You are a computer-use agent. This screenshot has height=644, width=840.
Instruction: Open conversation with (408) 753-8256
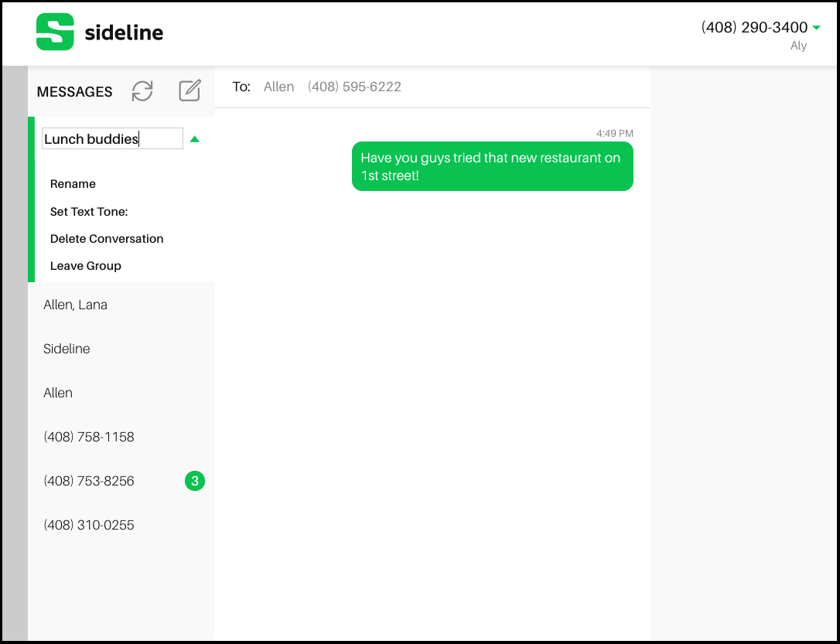pyautogui.click(x=121, y=481)
